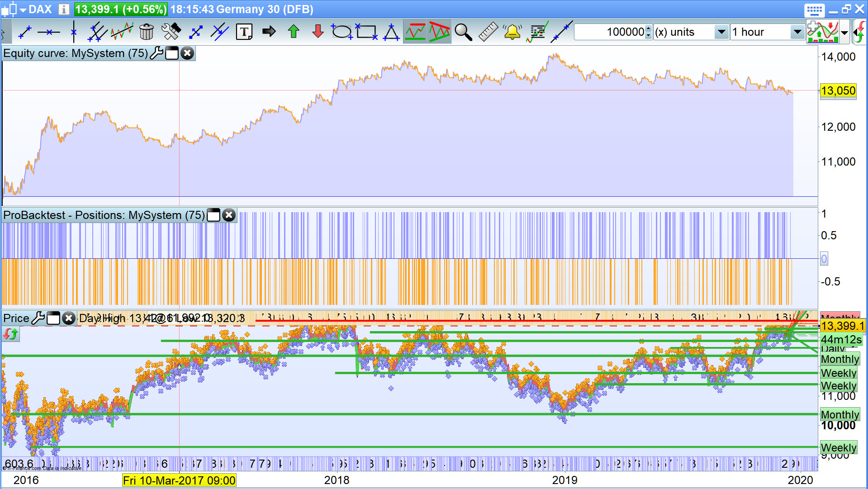Click the add indicator and trading system button

click(x=823, y=32)
